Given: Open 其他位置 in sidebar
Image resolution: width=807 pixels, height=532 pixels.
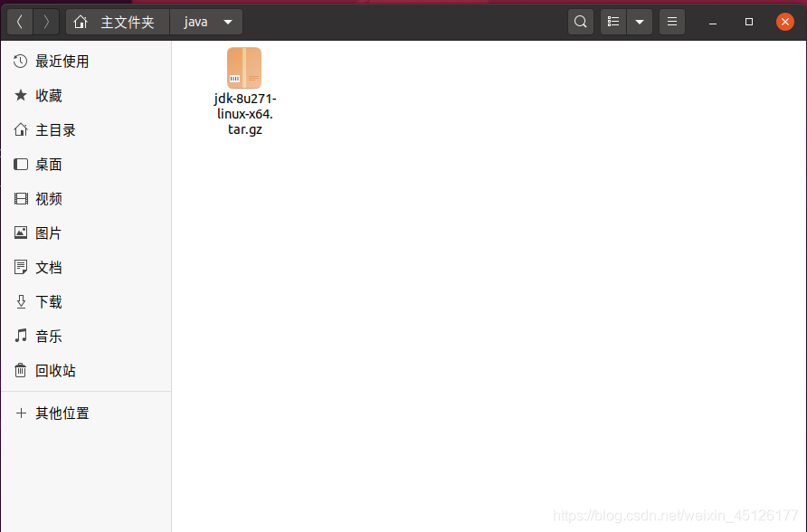Looking at the screenshot, I should (86, 413).
